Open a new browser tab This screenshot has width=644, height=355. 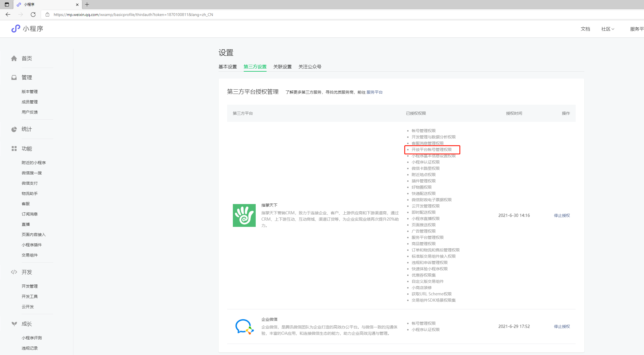point(87,5)
